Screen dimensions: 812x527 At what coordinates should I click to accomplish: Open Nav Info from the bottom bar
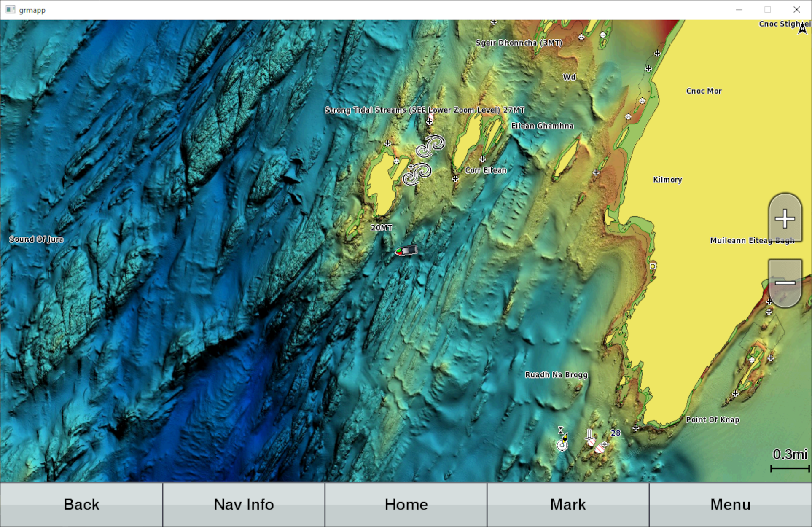[243, 504]
